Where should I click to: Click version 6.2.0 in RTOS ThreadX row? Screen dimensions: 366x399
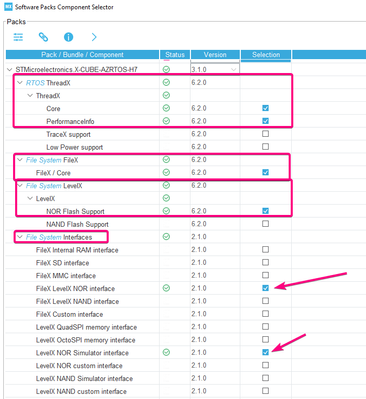(x=199, y=82)
